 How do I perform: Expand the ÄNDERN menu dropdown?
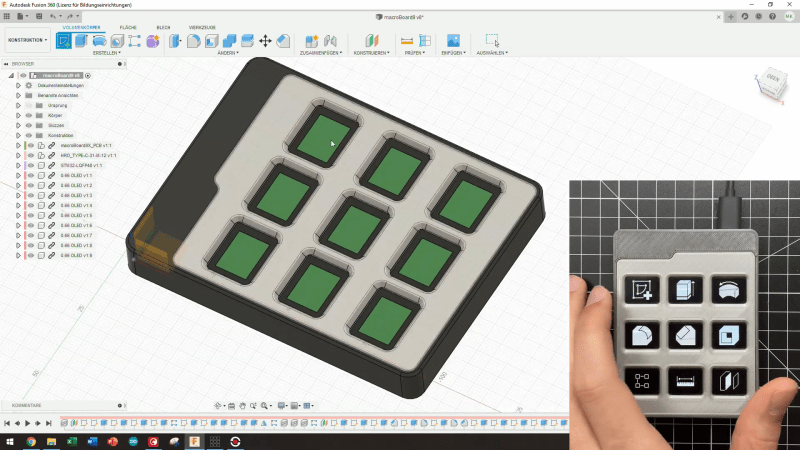click(x=228, y=53)
